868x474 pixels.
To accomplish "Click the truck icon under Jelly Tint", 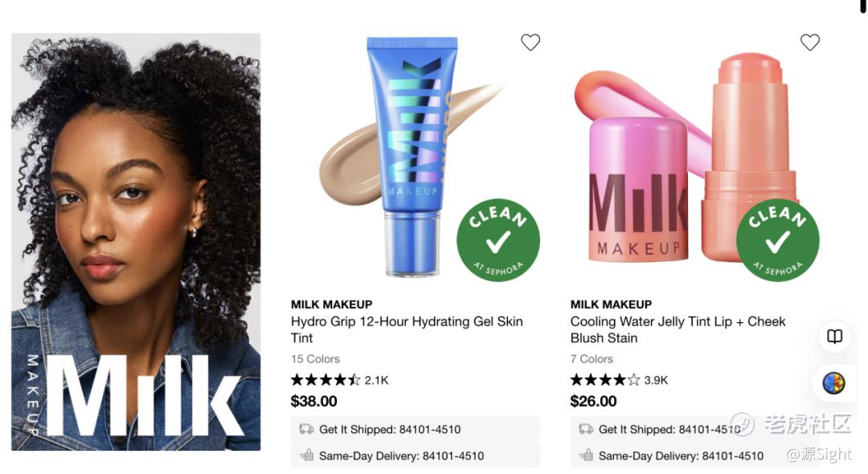I will pos(586,429).
